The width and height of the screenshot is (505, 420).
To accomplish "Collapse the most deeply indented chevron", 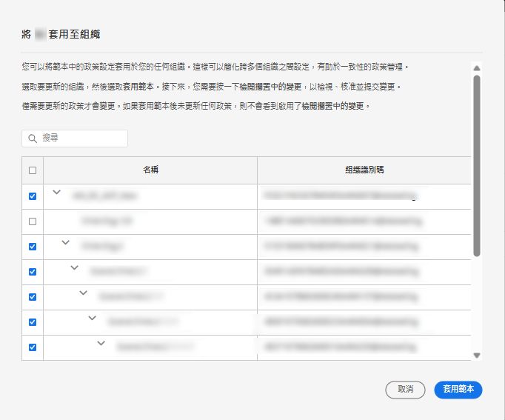I will coord(101,344).
